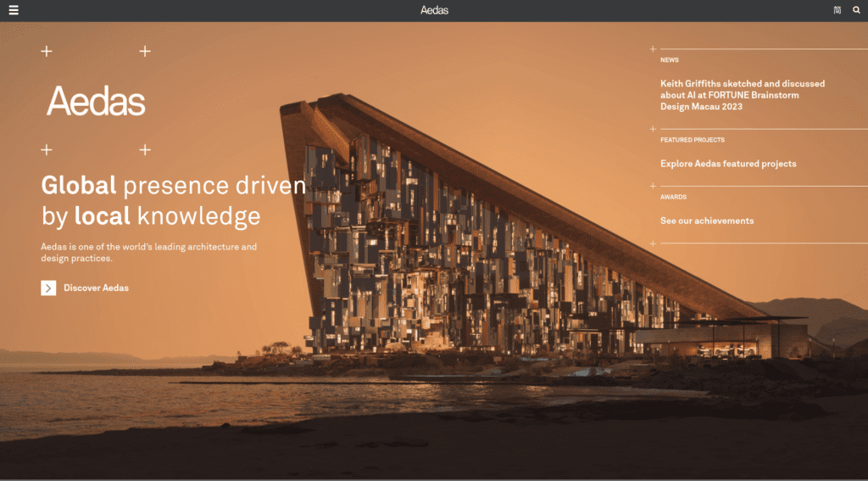Switch language to Simplified Chinese
868x481 pixels.
click(837, 10)
